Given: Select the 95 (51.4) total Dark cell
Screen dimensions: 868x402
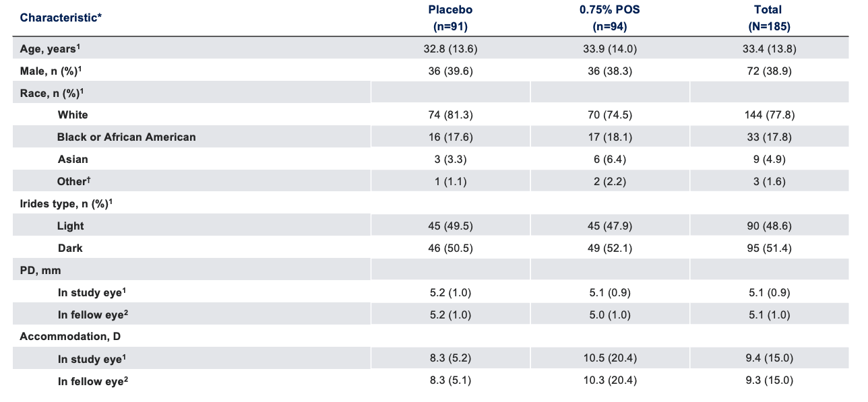Looking at the screenshot, I should [x=768, y=248].
